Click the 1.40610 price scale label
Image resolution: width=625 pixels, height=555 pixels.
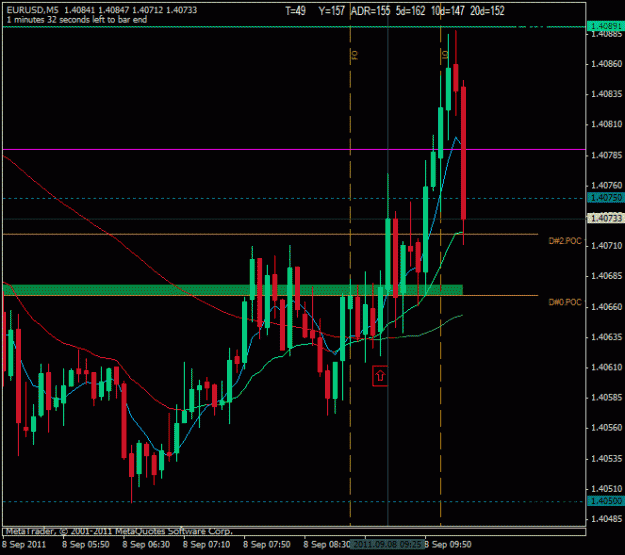pyautogui.click(x=606, y=367)
